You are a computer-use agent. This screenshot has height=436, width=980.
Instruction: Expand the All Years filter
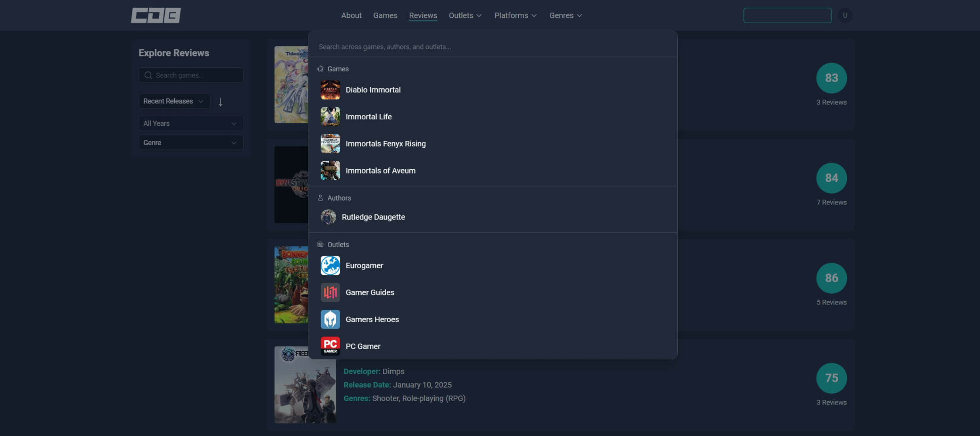[x=191, y=123]
